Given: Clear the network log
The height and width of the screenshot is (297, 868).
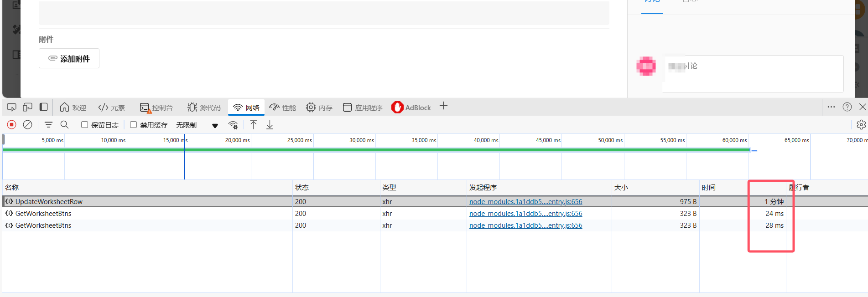Looking at the screenshot, I should pos(27,125).
